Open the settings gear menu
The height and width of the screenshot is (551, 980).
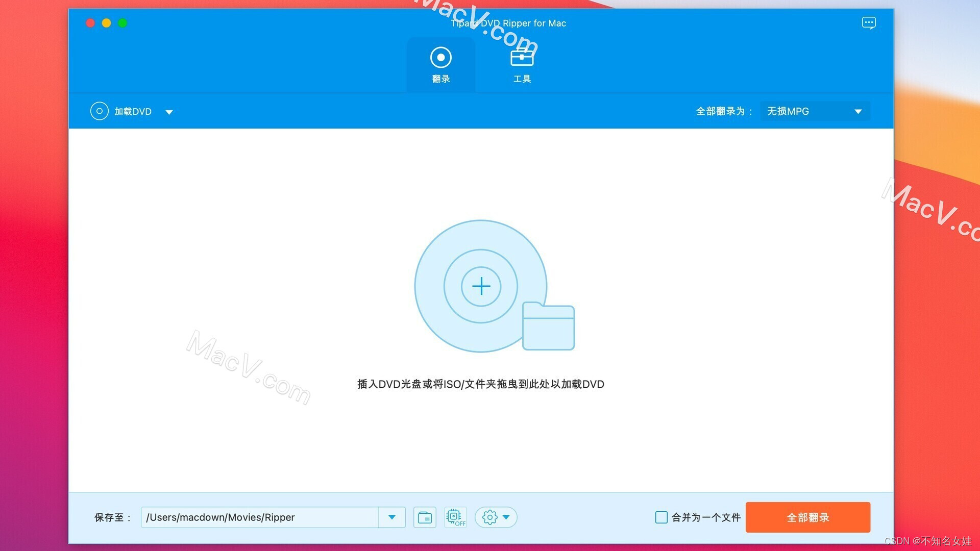pyautogui.click(x=490, y=517)
